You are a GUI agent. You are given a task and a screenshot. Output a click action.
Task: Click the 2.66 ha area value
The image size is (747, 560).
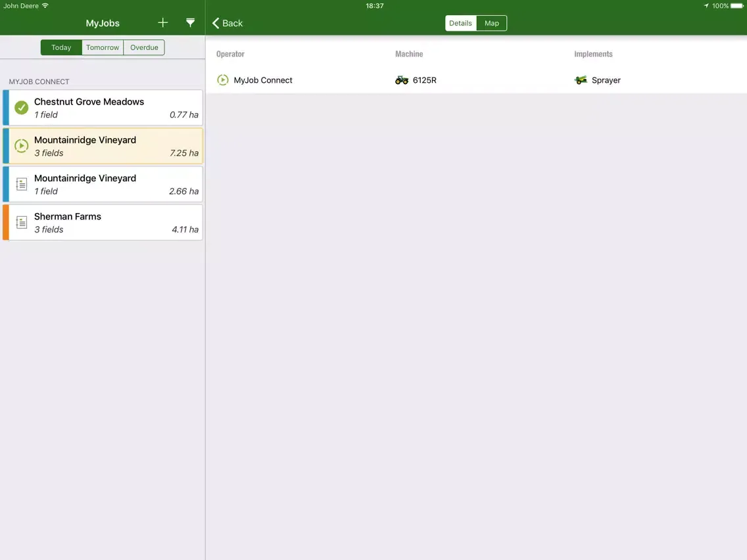point(184,191)
